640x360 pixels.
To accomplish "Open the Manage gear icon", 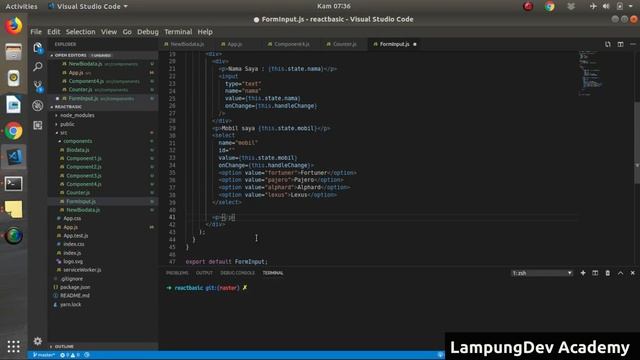I will click(x=38, y=341).
